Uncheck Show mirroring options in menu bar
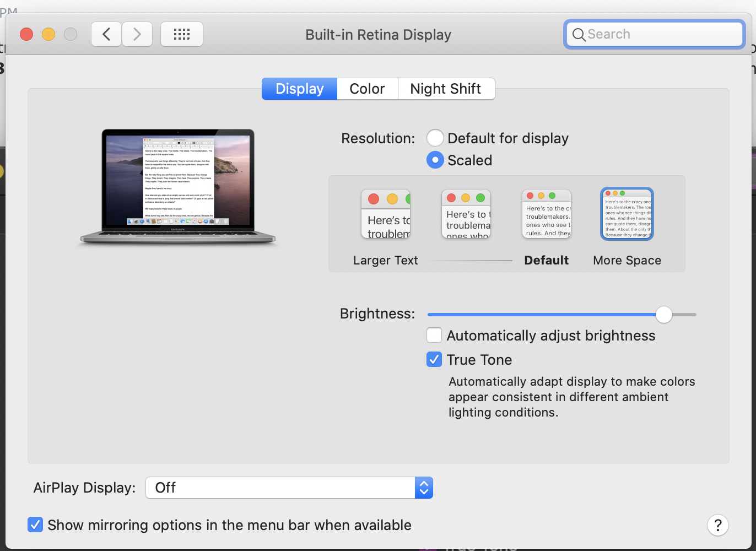The image size is (756, 551). 35,525
